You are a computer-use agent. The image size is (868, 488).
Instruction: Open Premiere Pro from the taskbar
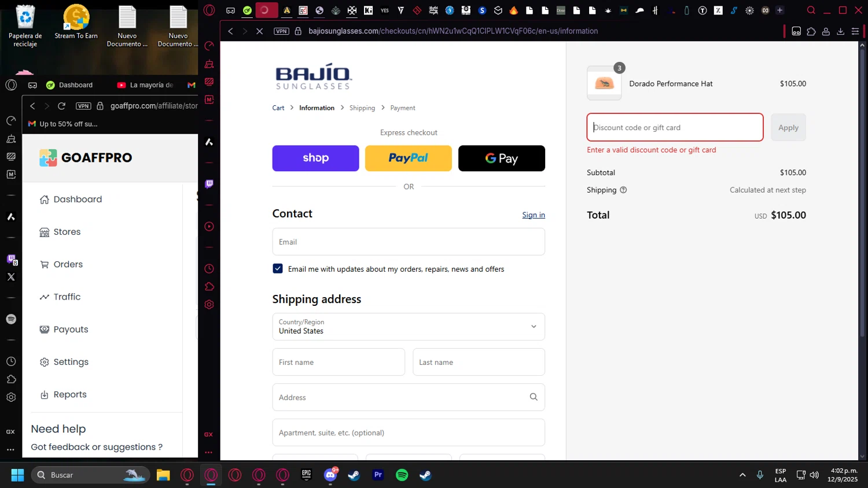378,475
